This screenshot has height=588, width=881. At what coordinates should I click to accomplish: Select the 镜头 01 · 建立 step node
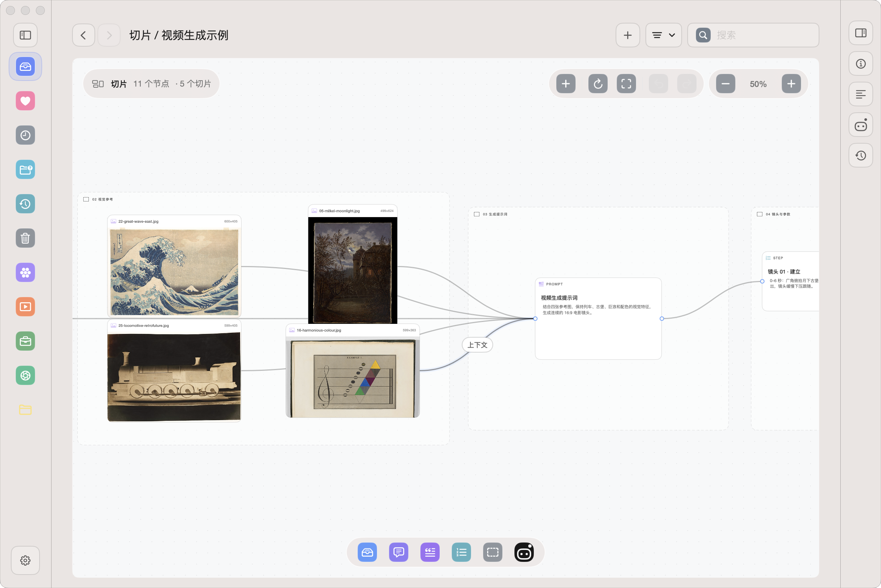pos(791,281)
